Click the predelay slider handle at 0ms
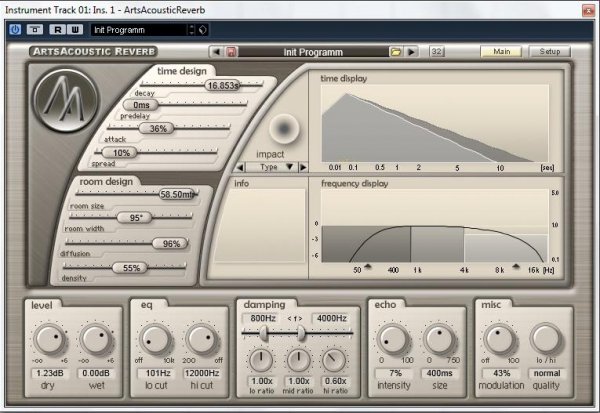The width and height of the screenshot is (600, 413). 141,104
